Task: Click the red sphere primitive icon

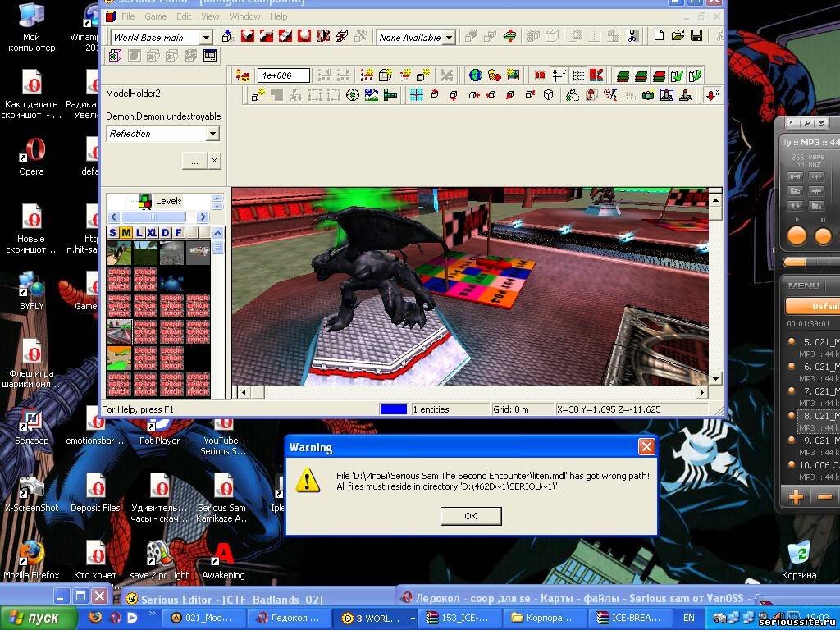Action: (304, 36)
